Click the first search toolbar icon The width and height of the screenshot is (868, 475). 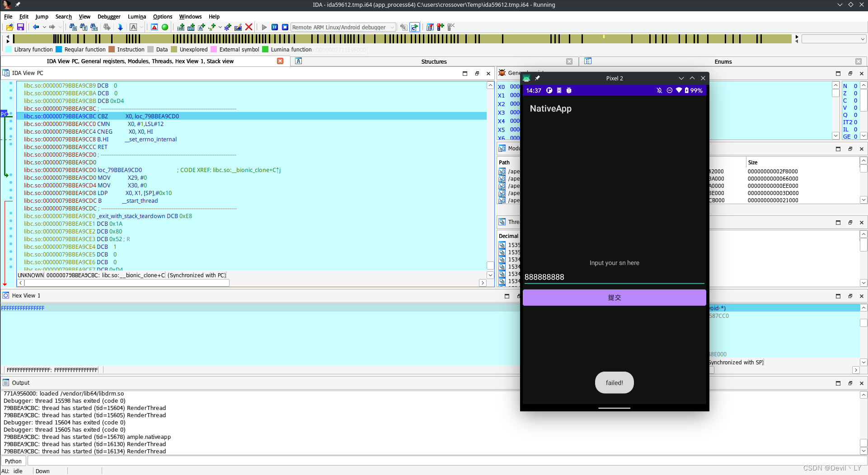coord(73,27)
